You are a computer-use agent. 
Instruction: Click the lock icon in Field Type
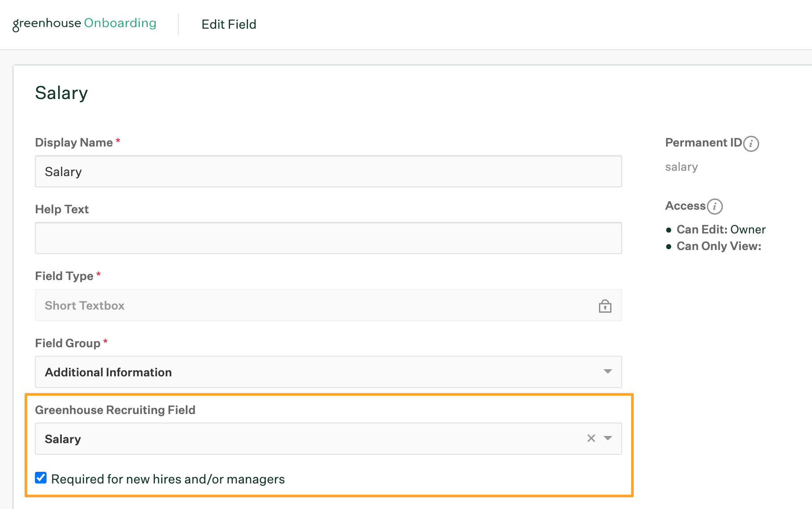pos(605,306)
